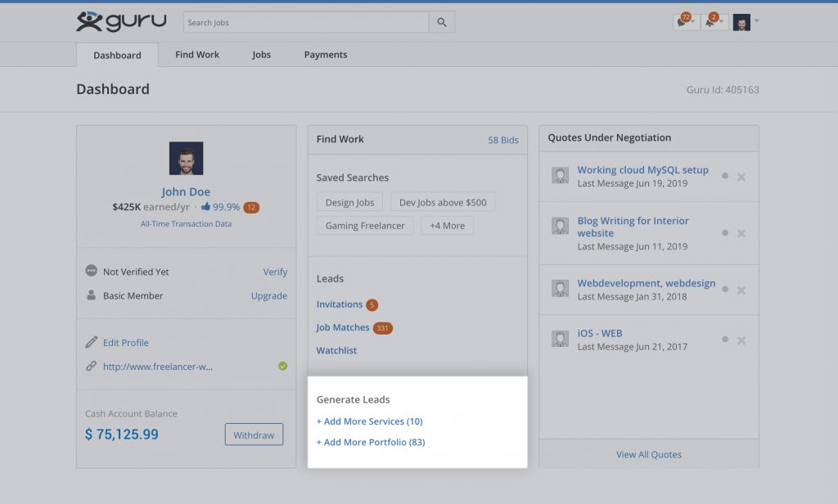Viewport: 838px width, 504px height.
Task: Switch to the Dashboard tab
Action: coord(117,55)
